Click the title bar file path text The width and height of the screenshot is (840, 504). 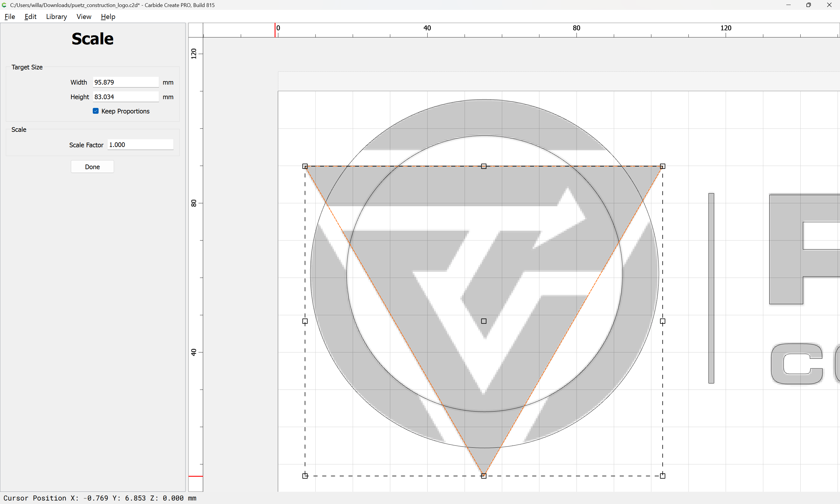(x=75, y=5)
